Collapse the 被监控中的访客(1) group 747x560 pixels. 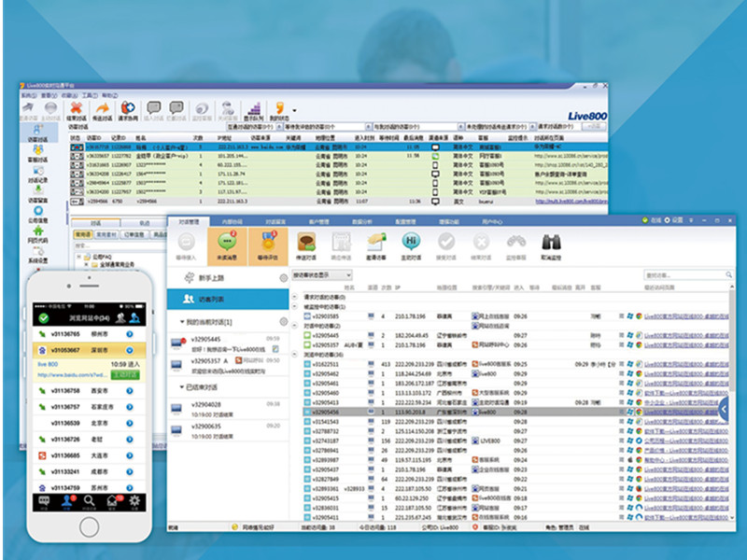click(x=295, y=307)
